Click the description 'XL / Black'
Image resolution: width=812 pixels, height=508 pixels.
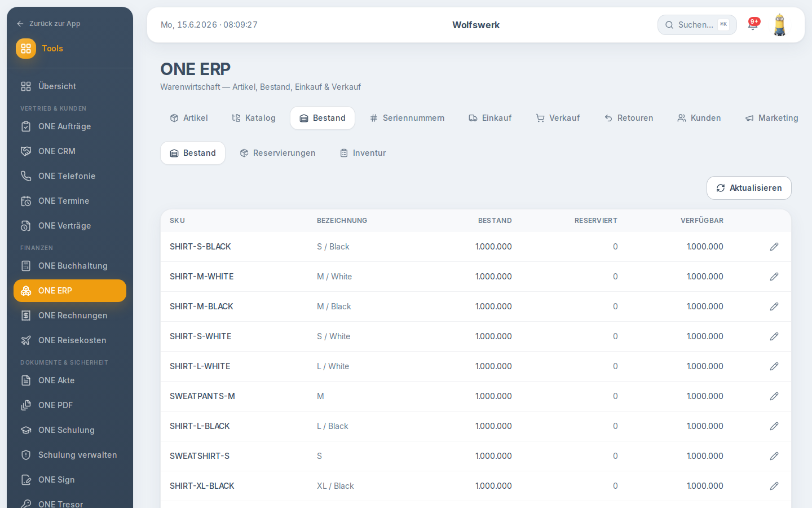point(336,486)
